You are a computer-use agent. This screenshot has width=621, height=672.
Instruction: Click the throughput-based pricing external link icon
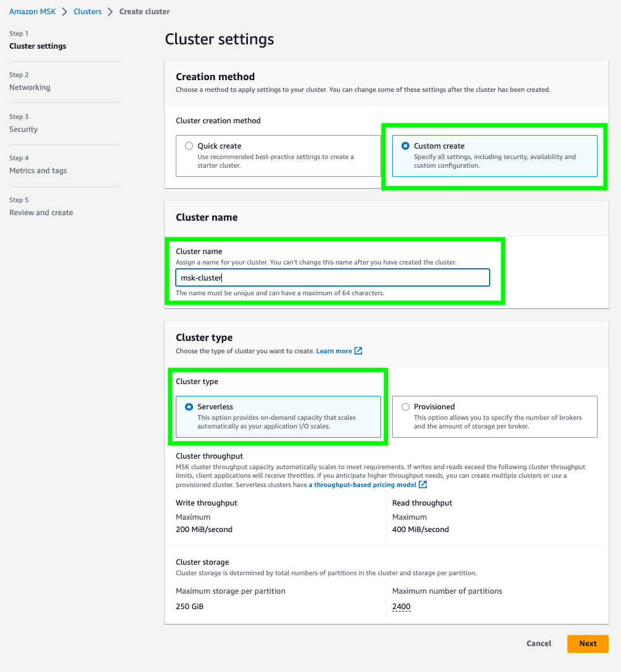coord(422,485)
